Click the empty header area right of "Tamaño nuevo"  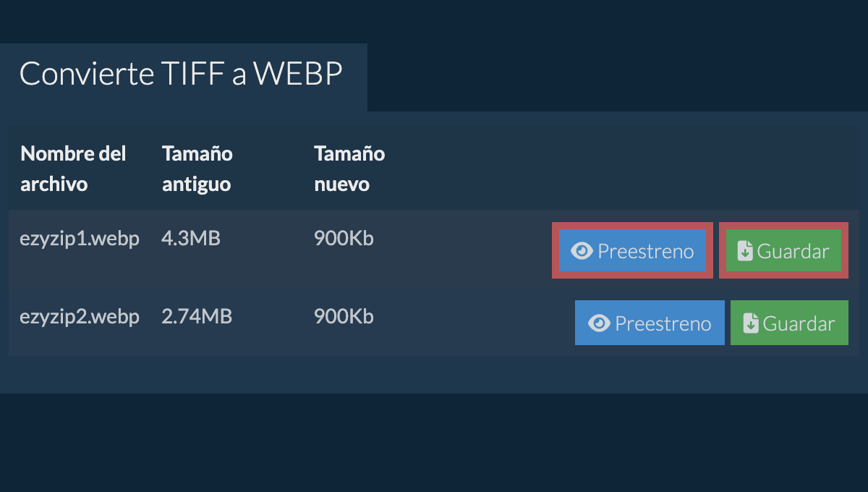(x=615, y=169)
